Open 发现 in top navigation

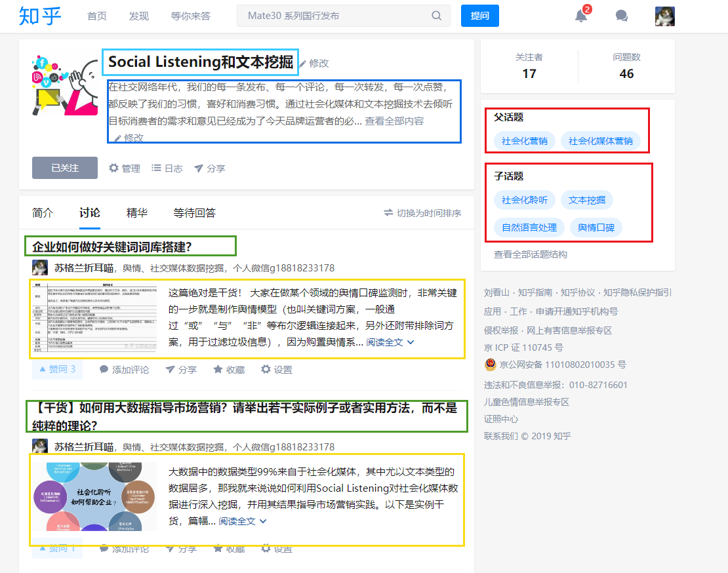point(139,16)
